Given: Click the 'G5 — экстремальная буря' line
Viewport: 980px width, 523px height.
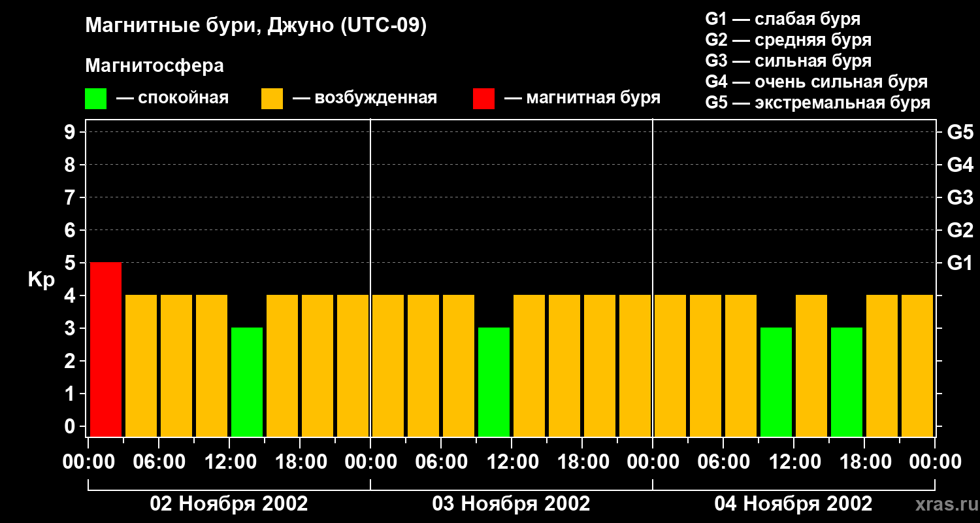Looking at the screenshot, I should [x=818, y=103].
